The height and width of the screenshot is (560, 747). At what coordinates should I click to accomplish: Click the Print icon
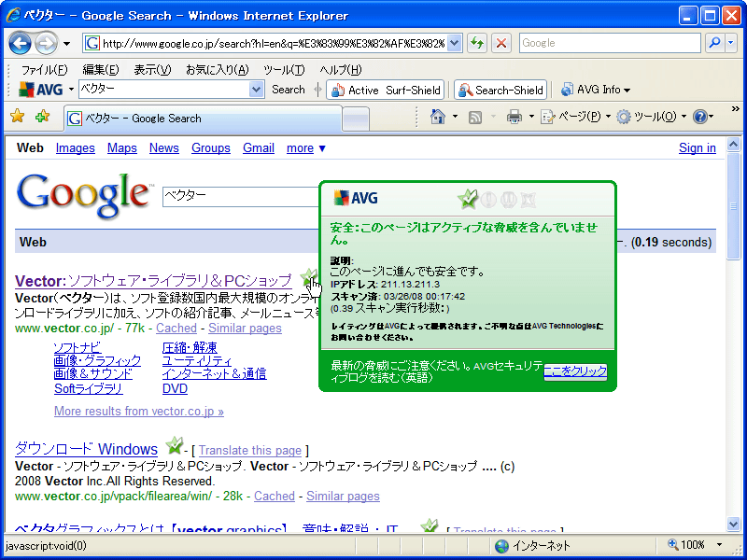pos(514,117)
